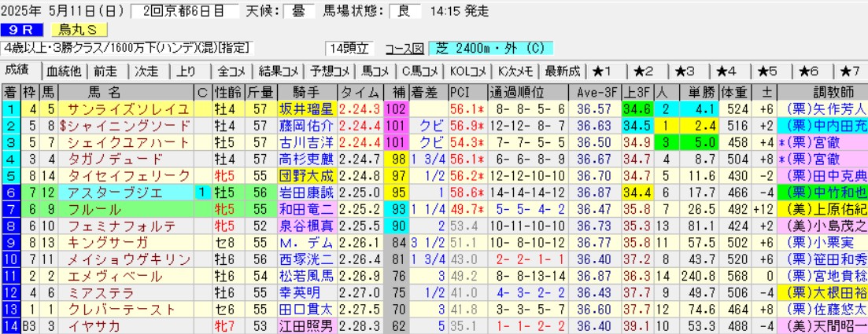868x334 pixels.
Task: Click the green 上3F 34.6 cell
Action: [637, 108]
